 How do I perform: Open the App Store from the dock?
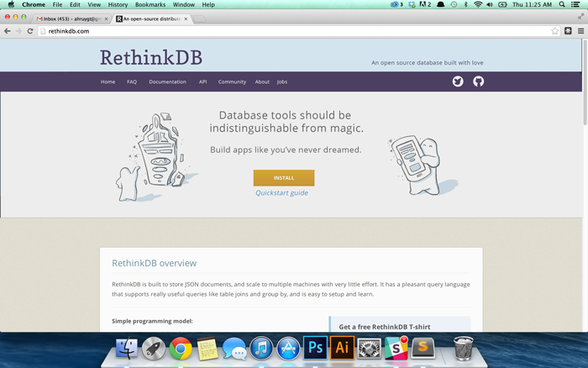click(288, 348)
